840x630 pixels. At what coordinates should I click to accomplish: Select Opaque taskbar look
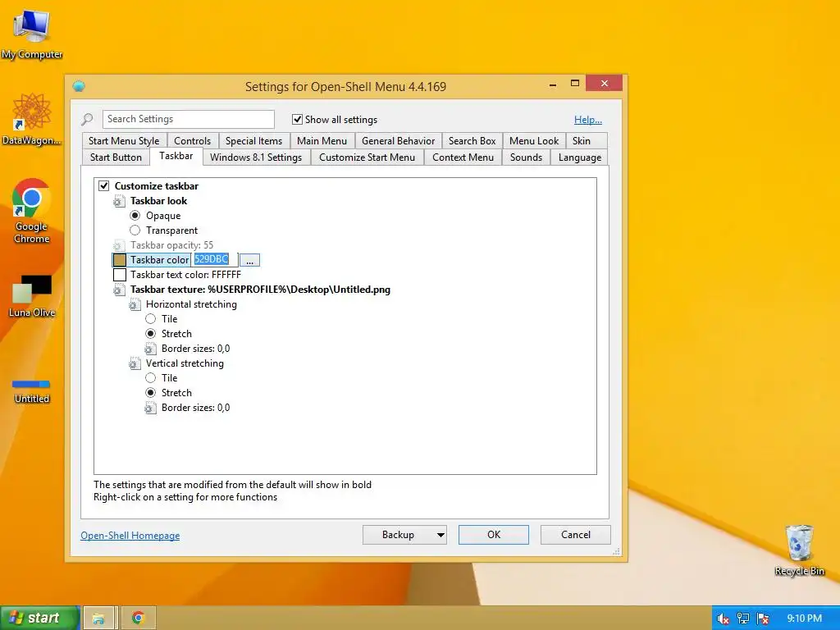point(135,216)
